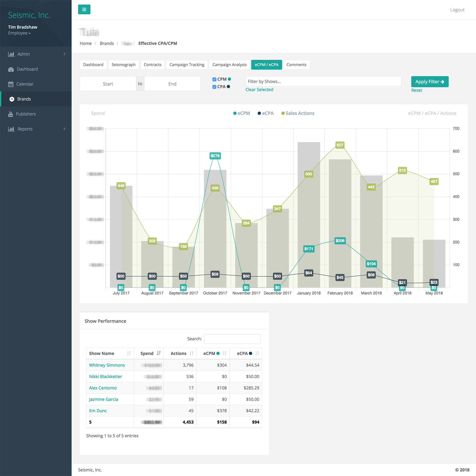Sort table by Spend column icon
The height and width of the screenshot is (476, 476).
tap(159, 353)
